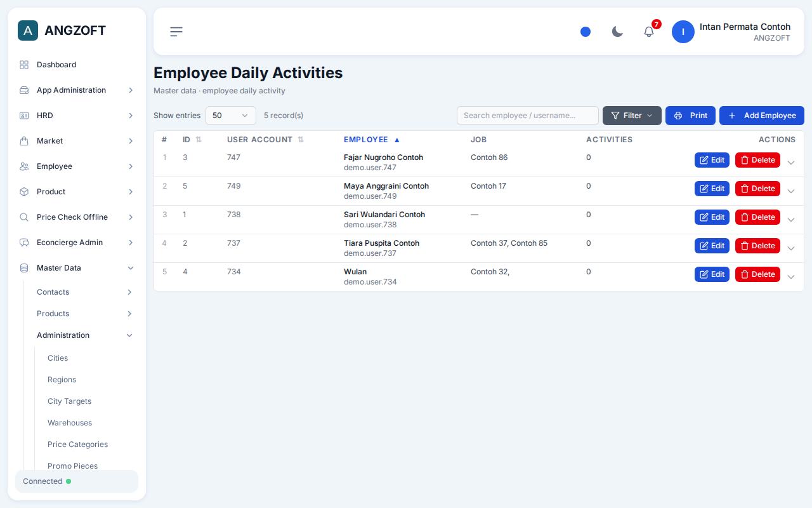Expand row details for Fajar Nugroho Contoh

coord(791,163)
